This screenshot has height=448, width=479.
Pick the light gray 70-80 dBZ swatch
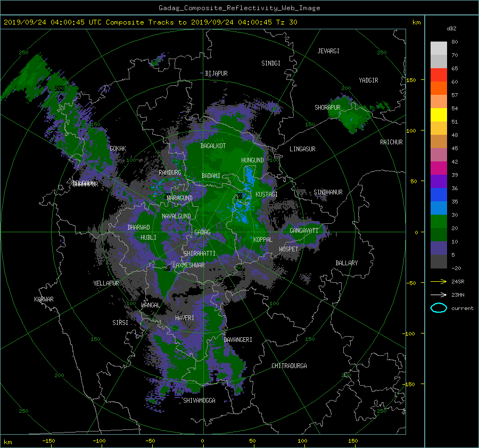tap(439, 48)
